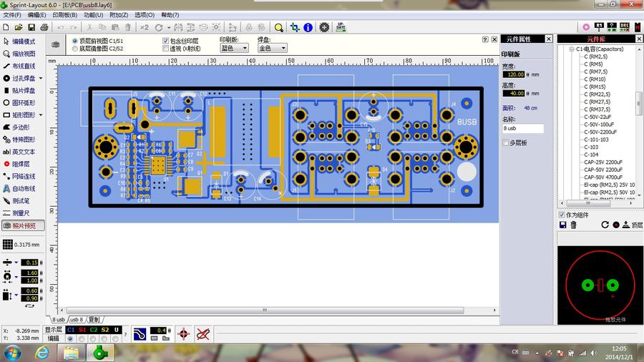Choose the 多边形 polygon tool
Image resolution: width=644 pixels, height=362 pixels.
(x=23, y=127)
